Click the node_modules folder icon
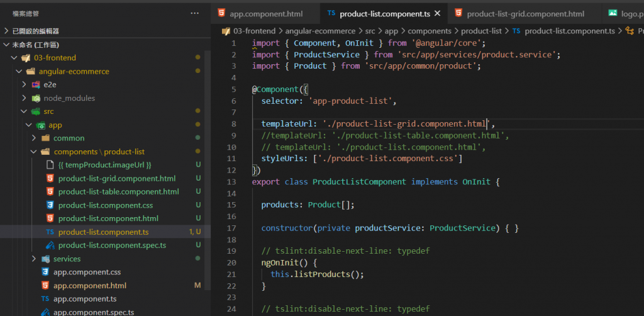The image size is (644, 316). point(36,98)
